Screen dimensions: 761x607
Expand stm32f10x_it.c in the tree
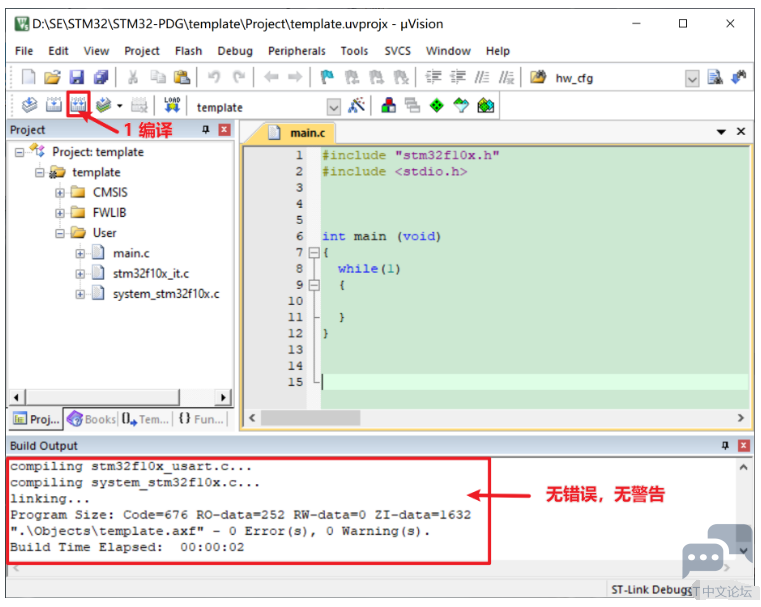[x=80, y=274]
